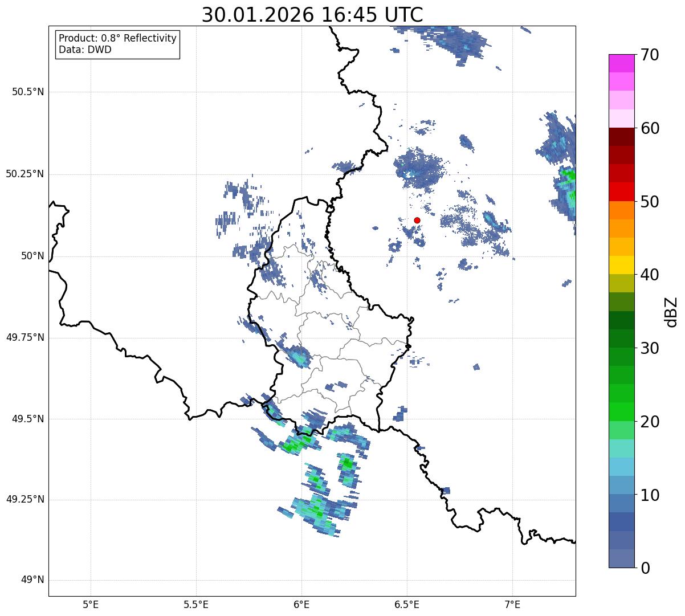This screenshot has width=685, height=616.
Task: Click the 5°E longitude label
Action: tap(91, 605)
